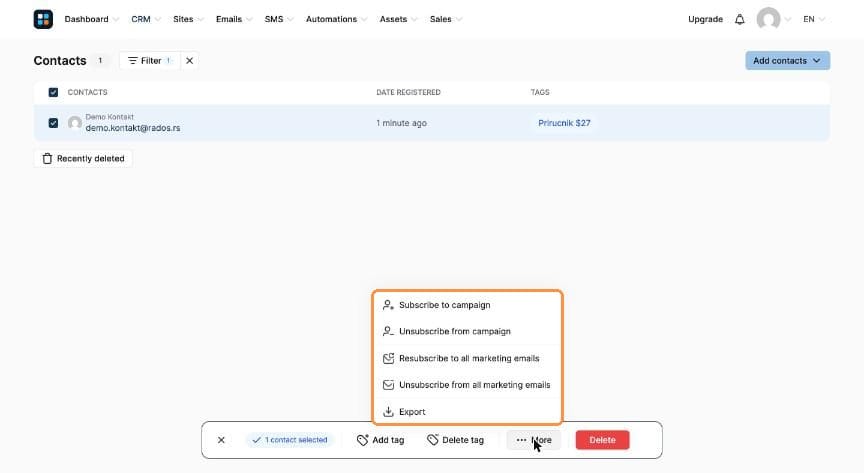This screenshot has height=473, width=864.
Task: Toggle the More actions button
Action: (533, 440)
